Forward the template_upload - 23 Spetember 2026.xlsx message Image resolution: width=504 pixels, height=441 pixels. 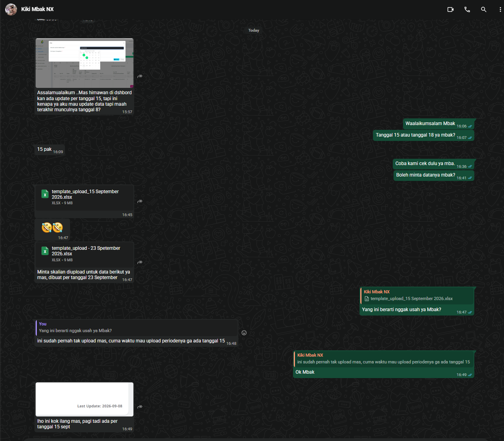pyautogui.click(x=140, y=262)
